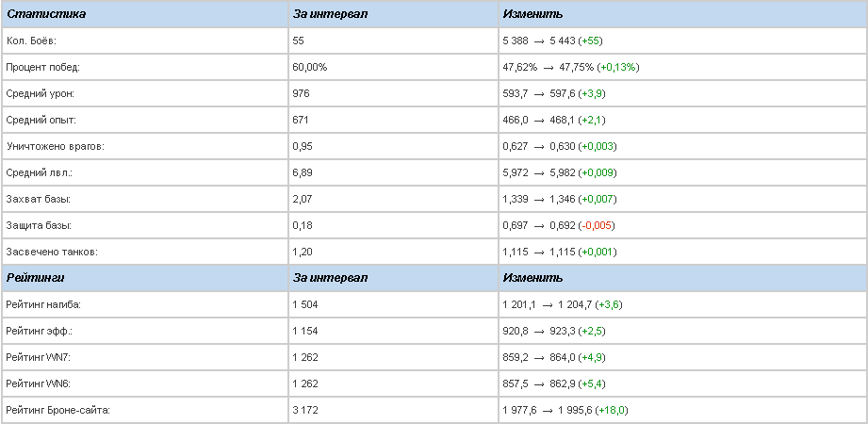868x424 pixels.
Task: Select the Процент побед interval value 60,00%
Action: click(x=310, y=67)
